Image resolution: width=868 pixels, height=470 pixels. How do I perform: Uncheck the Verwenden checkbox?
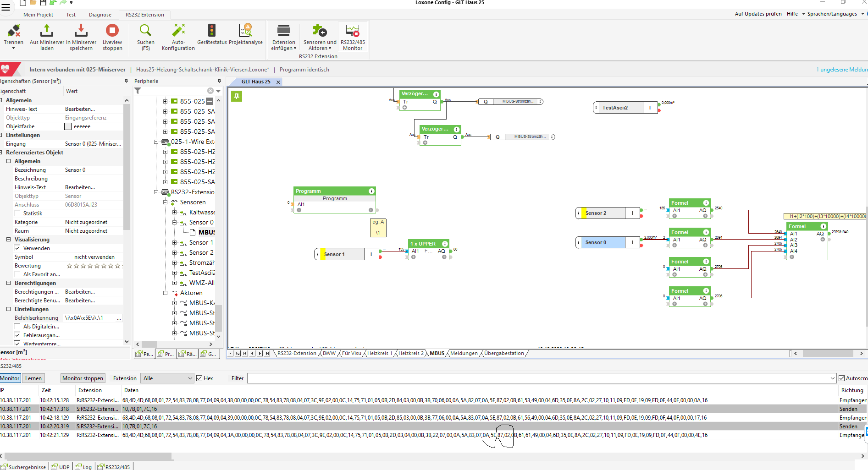coord(17,248)
